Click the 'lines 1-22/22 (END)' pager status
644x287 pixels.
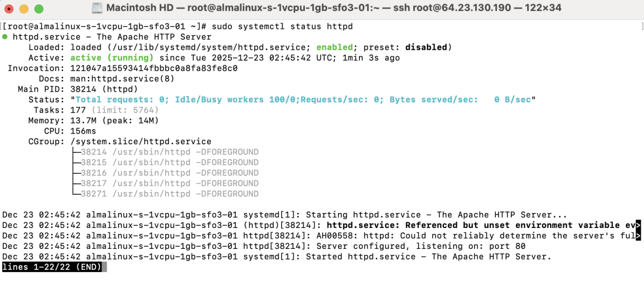tap(52, 267)
